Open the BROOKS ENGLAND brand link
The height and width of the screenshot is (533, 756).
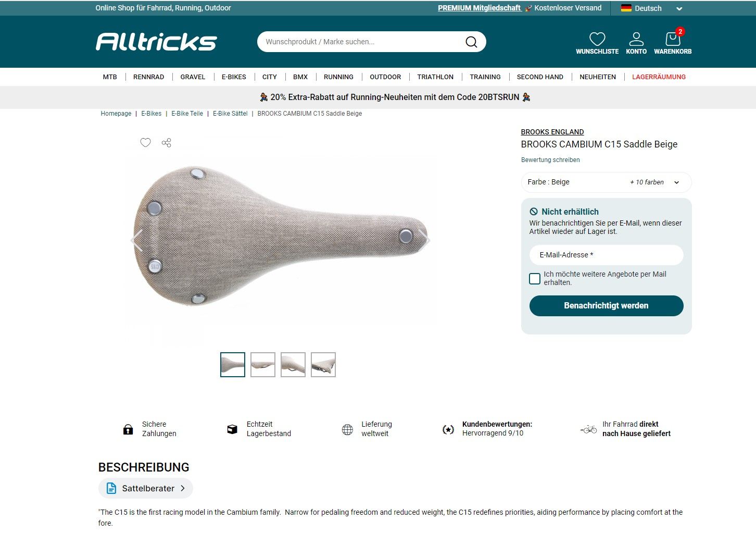pyautogui.click(x=552, y=132)
